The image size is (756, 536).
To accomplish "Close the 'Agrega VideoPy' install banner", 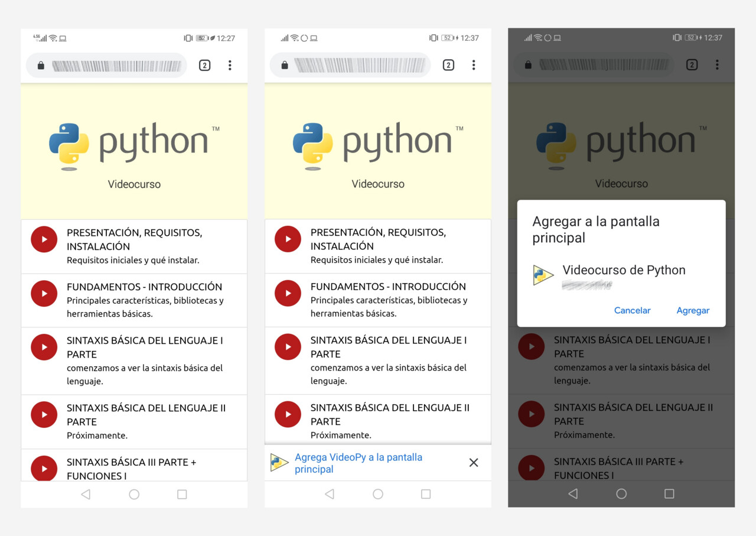I will [x=474, y=463].
